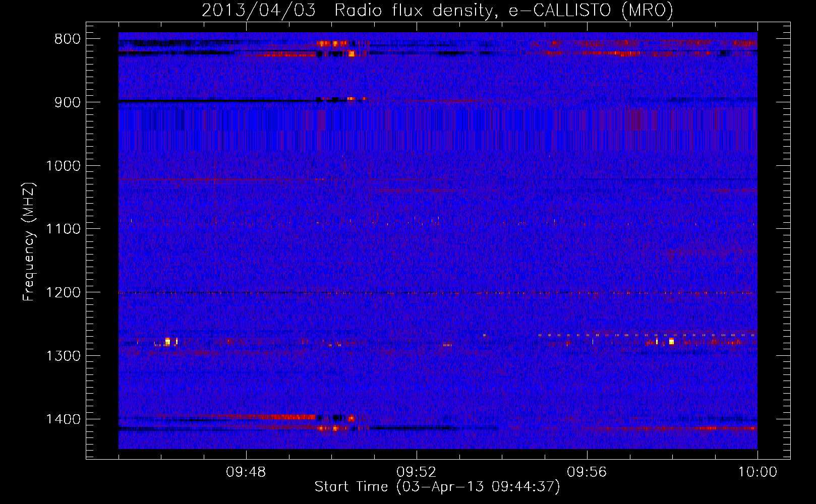Viewport: 816px width, 504px height.
Task: Click the 09:52 time axis label
Action: coord(417,472)
